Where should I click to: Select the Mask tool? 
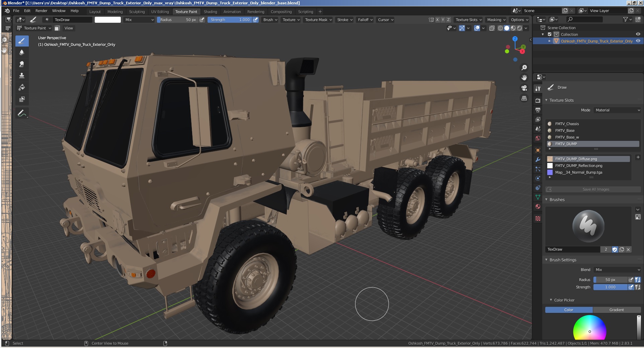coord(22,99)
